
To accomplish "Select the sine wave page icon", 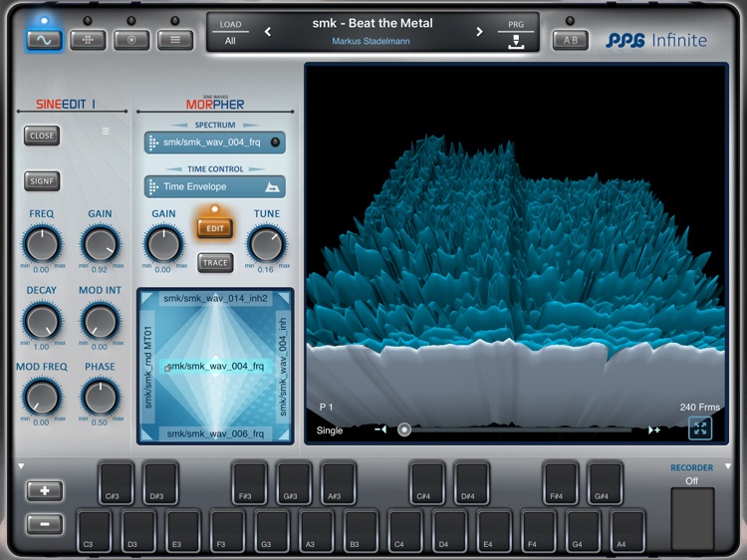I will (x=44, y=40).
